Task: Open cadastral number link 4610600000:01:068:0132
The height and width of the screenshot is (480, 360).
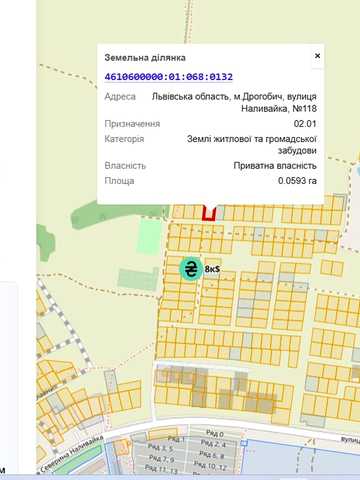Action: (x=169, y=77)
